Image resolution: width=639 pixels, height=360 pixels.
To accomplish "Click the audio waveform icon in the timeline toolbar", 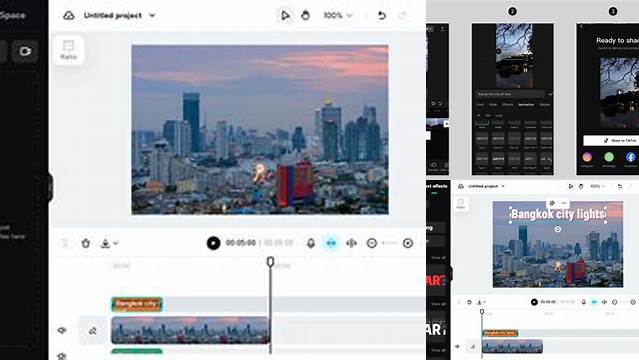I will [351, 243].
